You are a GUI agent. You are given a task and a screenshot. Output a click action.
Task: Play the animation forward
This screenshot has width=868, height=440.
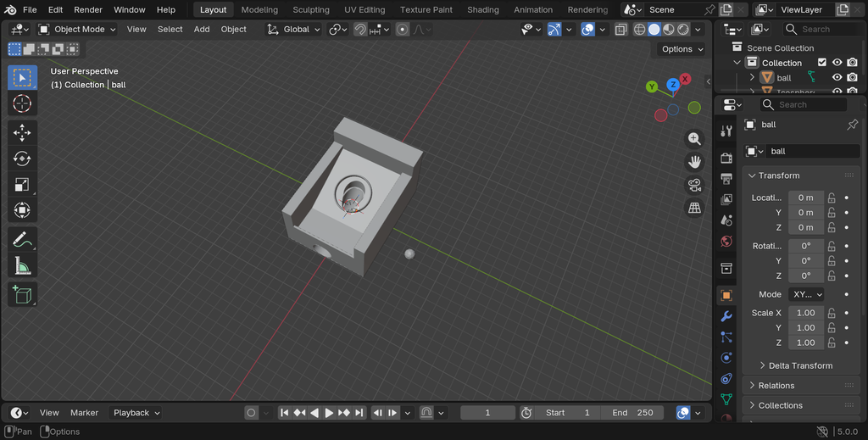[x=329, y=413]
